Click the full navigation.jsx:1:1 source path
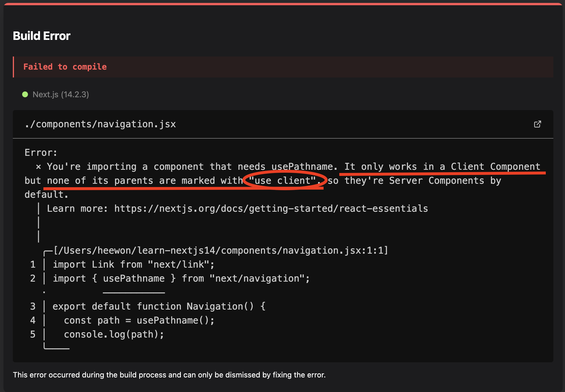The width and height of the screenshot is (565, 392). click(x=221, y=250)
